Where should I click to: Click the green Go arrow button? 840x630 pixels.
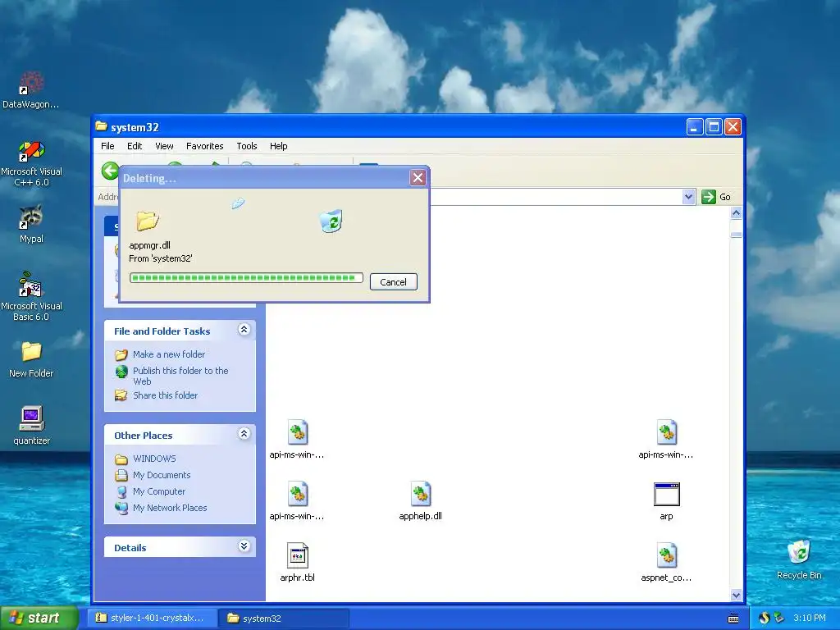pyautogui.click(x=708, y=197)
